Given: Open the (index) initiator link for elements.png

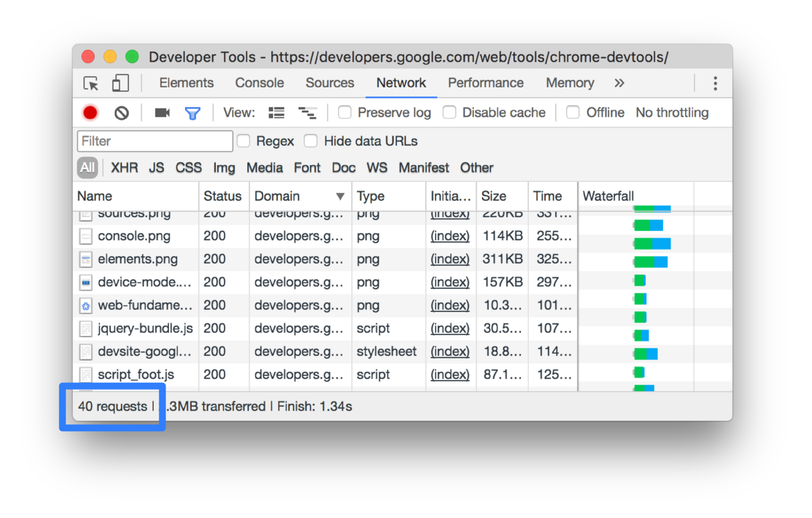Looking at the screenshot, I should (450, 260).
